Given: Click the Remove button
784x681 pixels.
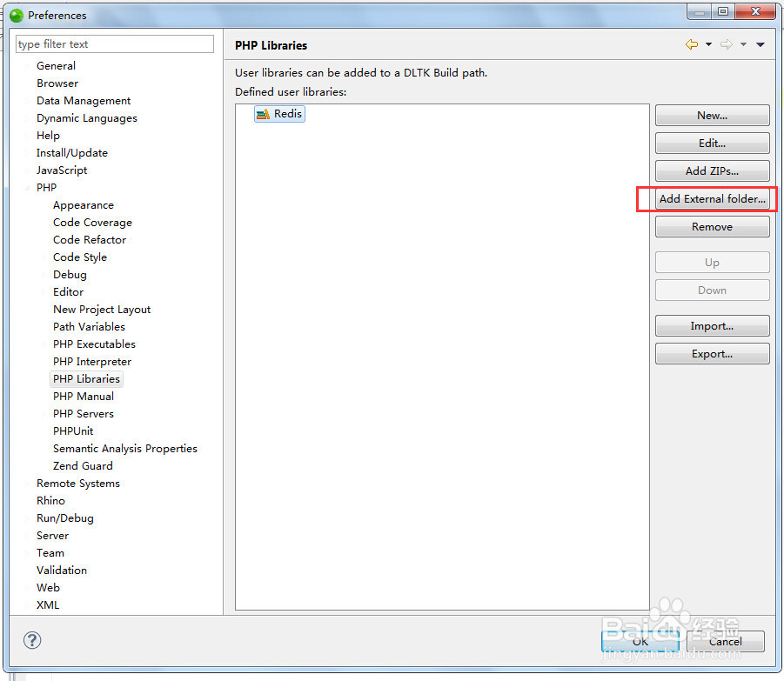Looking at the screenshot, I should pyautogui.click(x=712, y=227).
